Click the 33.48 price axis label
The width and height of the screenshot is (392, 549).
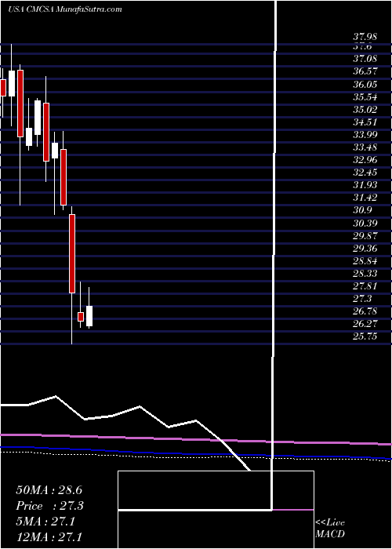(365, 147)
